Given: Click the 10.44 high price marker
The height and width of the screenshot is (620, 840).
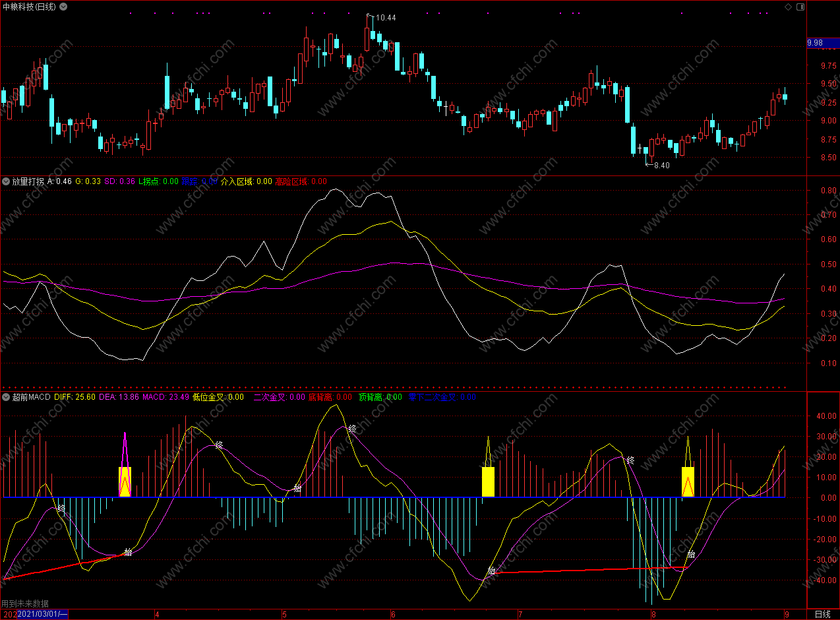Looking at the screenshot, I should (x=386, y=18).
